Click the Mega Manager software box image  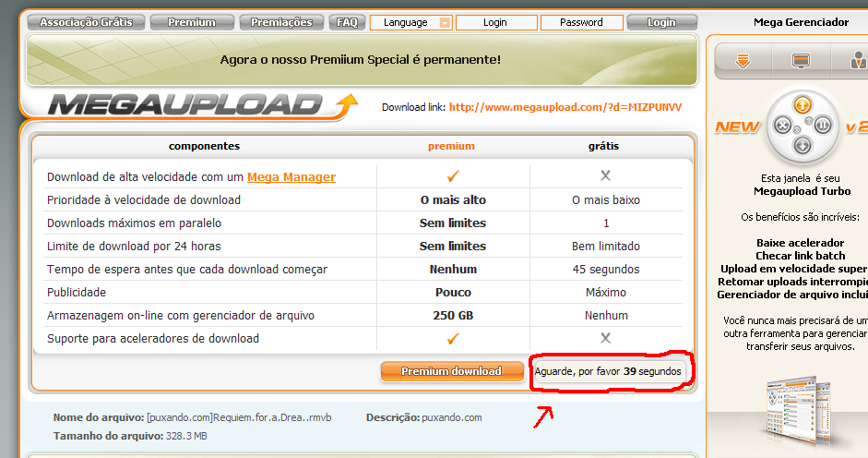tap(797, 410)
